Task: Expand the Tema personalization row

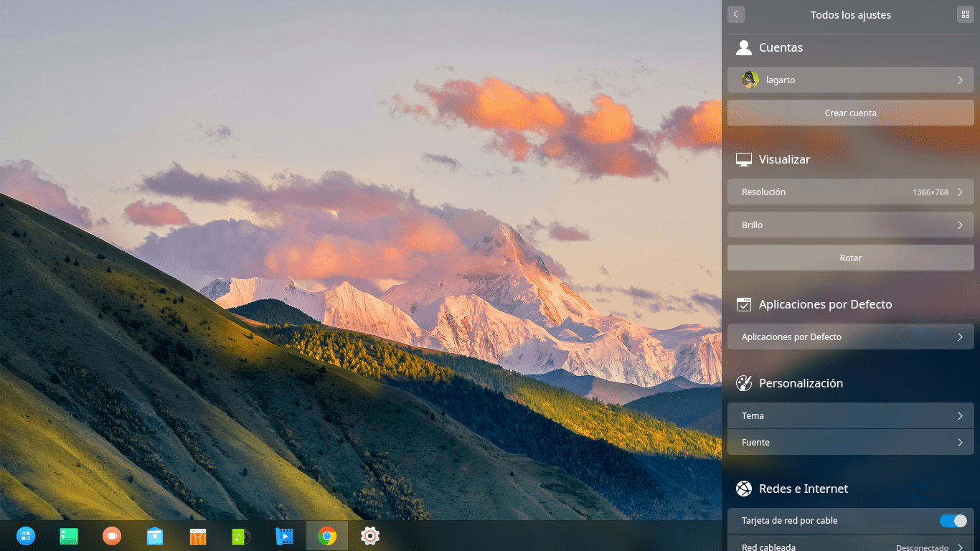Action: tap(850, 416)
